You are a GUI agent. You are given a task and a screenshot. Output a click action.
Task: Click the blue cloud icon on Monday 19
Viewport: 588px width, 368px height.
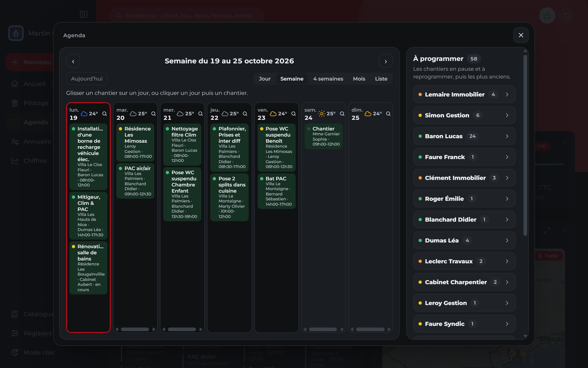(84, 114)
